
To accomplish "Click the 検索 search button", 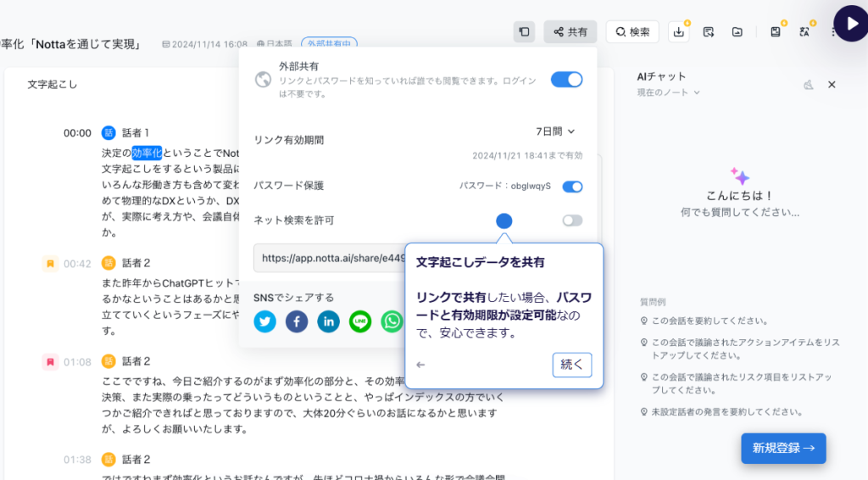I will point(632,31).
